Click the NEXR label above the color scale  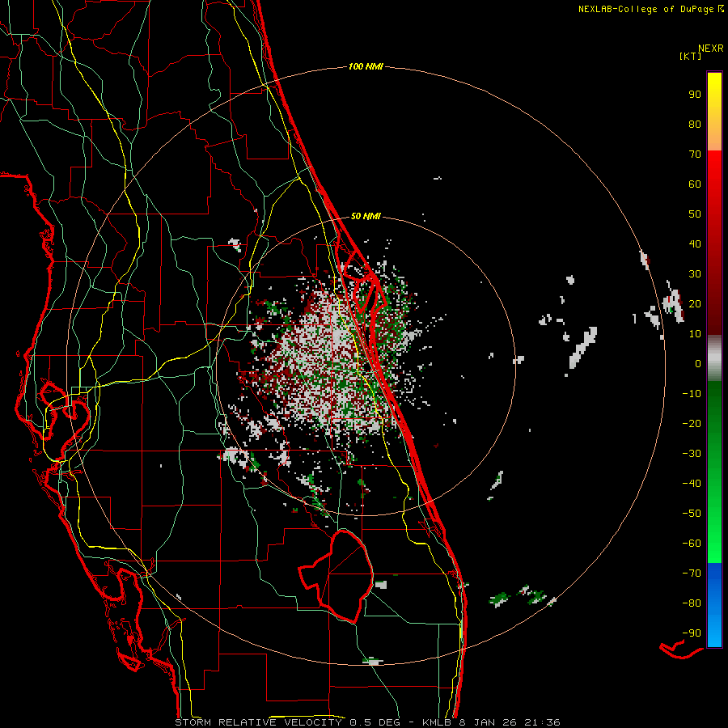(x=711, y=49)
